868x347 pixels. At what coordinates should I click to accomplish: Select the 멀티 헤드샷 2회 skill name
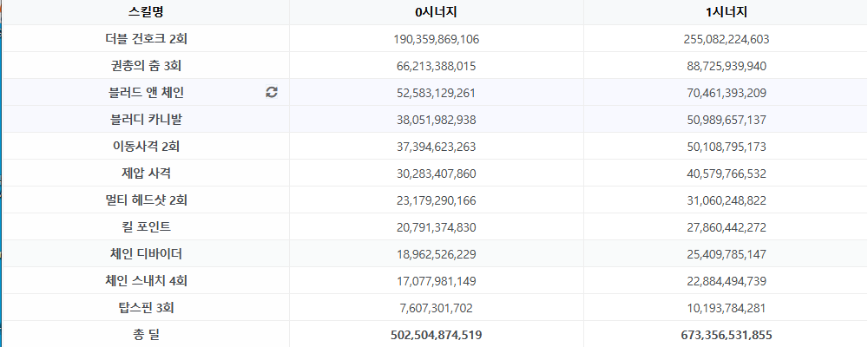pyautogui.click(x=146, y=200)
